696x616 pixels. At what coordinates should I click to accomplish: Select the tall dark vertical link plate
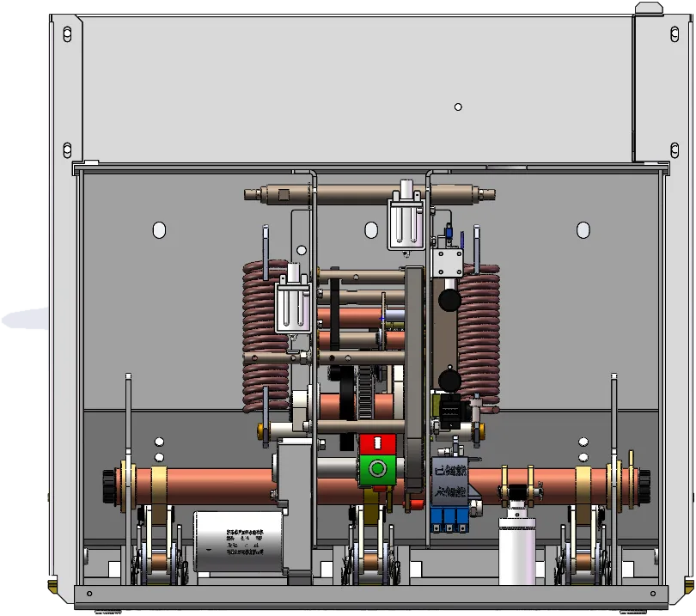(x=415, y=380)
